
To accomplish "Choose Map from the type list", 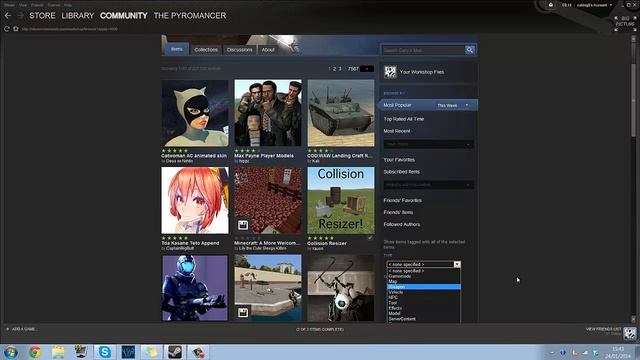I will click(424, 282).
